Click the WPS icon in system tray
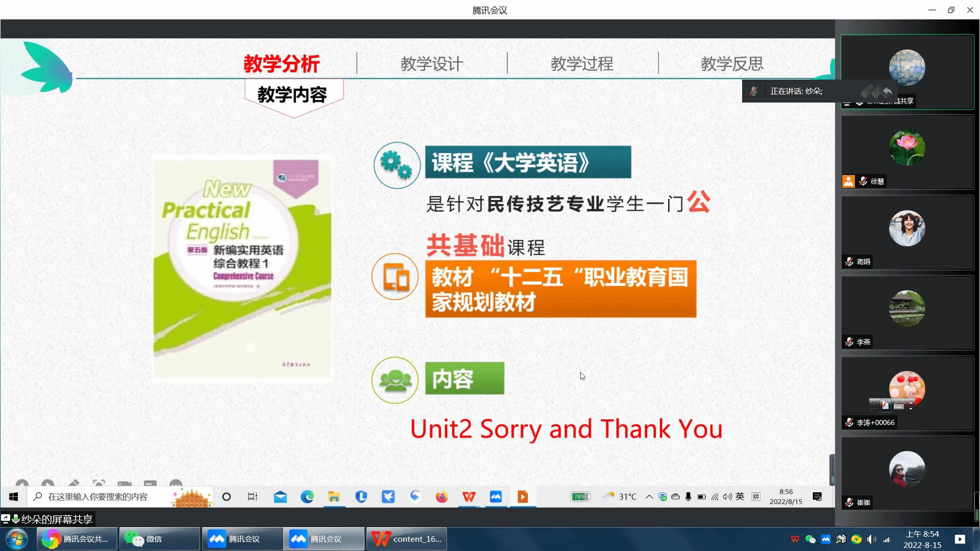 (795, 539)
